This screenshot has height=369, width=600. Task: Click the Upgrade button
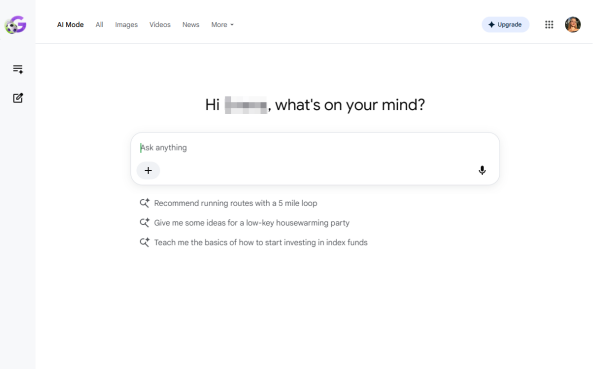pos(505,24)
